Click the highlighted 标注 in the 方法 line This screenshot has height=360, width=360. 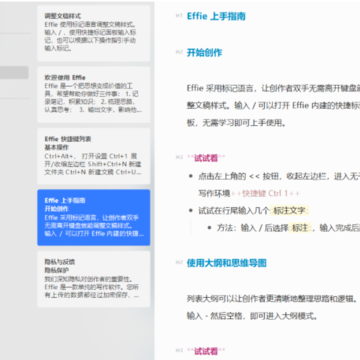(300, 228)
